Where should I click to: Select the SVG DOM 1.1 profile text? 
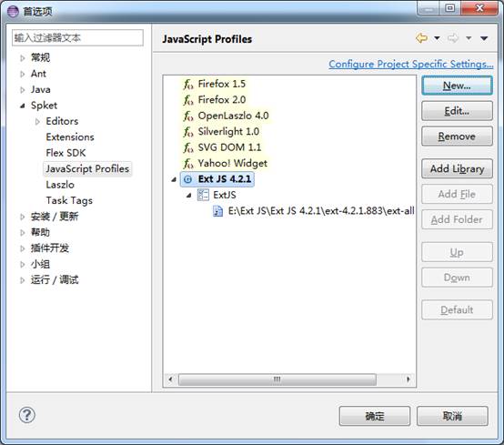click(229, 147)
